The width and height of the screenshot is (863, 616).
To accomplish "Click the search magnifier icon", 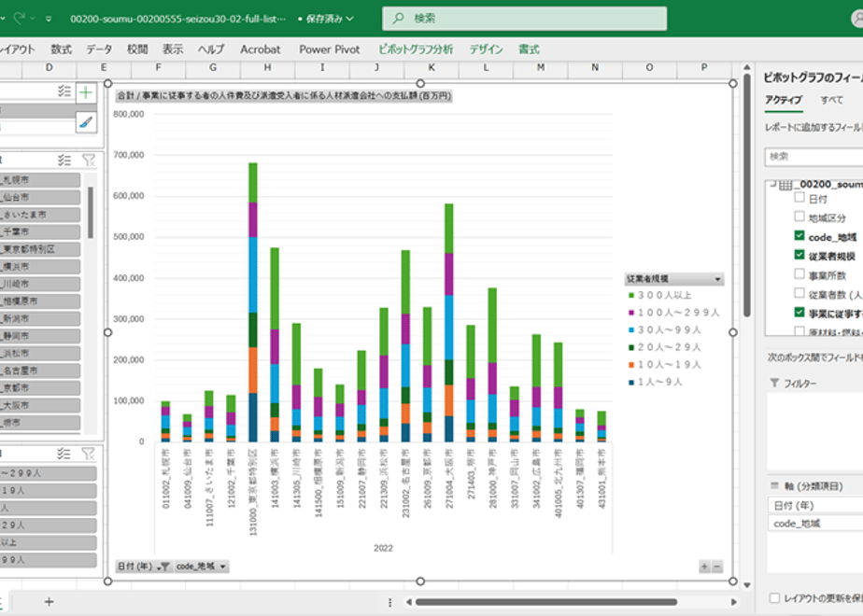I will tap(398, 18).
